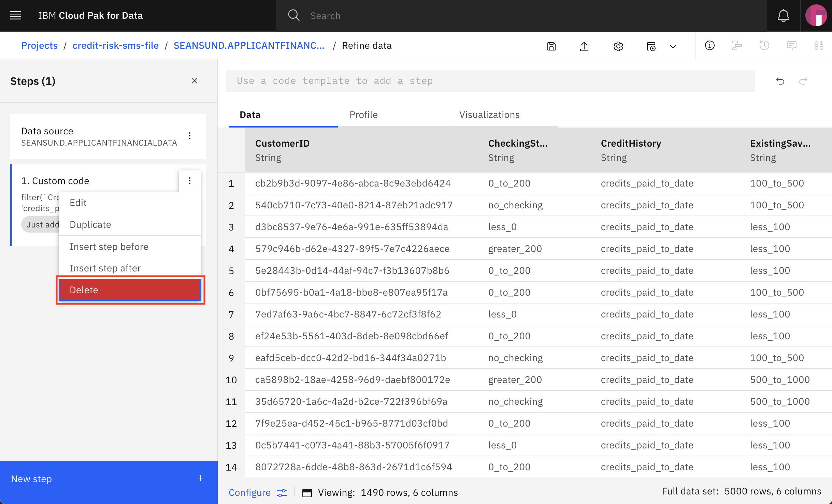Click the data assets grid icon
This screenshot has height=504, width=832.
pos(819,46)
